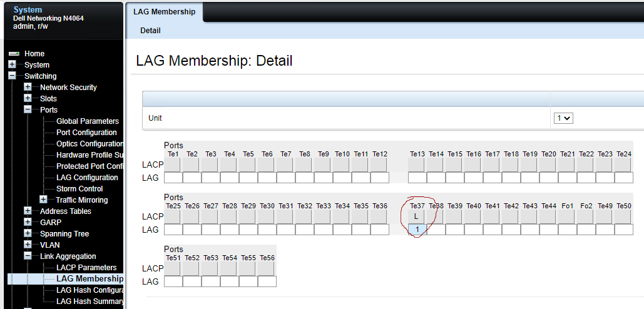
Task: Toggle the LACP box for Te37
Action: click(416, 216)
